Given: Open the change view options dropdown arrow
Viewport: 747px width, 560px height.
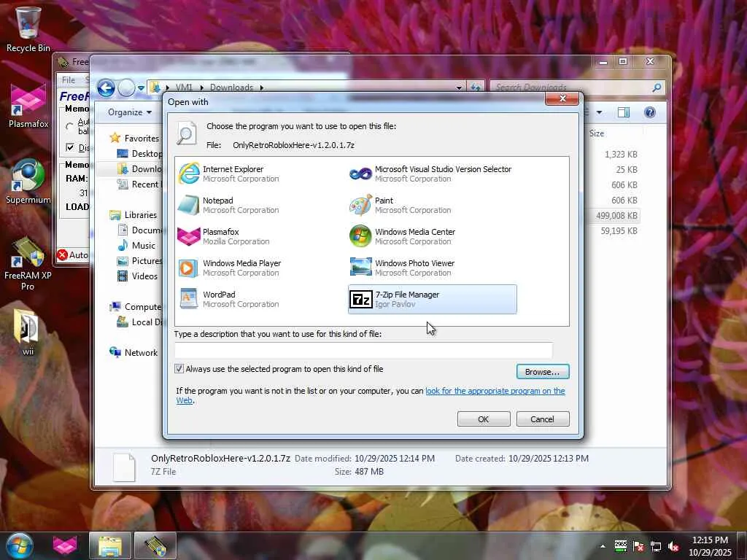Looking at the screenshot, I should click(599, 112).
